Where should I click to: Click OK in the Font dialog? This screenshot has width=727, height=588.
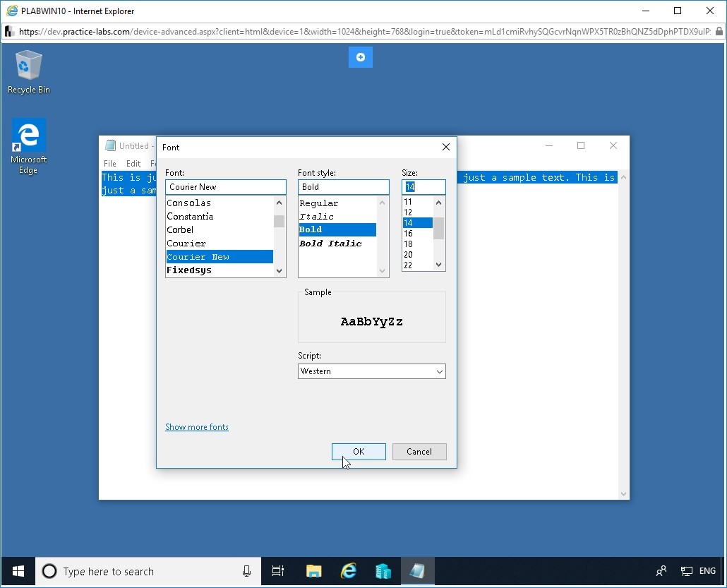[359, 452]
